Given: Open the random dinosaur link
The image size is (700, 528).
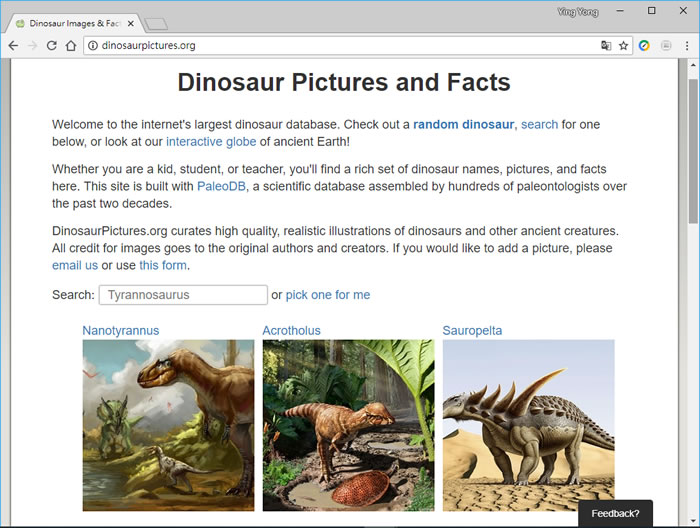Looking at the screenshot, I should [x=463, y=124].
